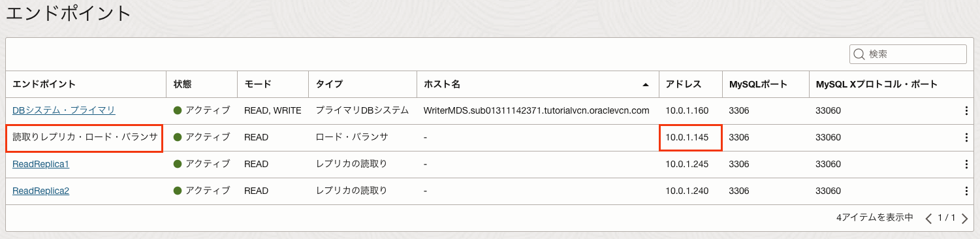Sort by モード column header
This screenshot has height=239, width=980.
click(258, 84)
